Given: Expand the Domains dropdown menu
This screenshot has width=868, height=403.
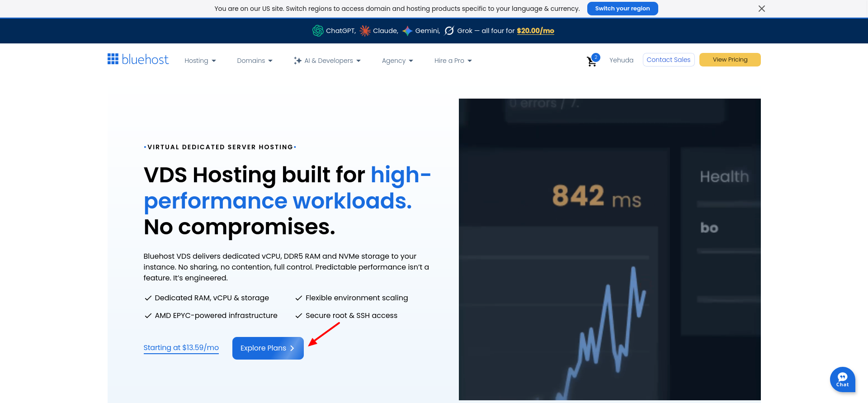Looking at the screenshot, I should (255, 61).
